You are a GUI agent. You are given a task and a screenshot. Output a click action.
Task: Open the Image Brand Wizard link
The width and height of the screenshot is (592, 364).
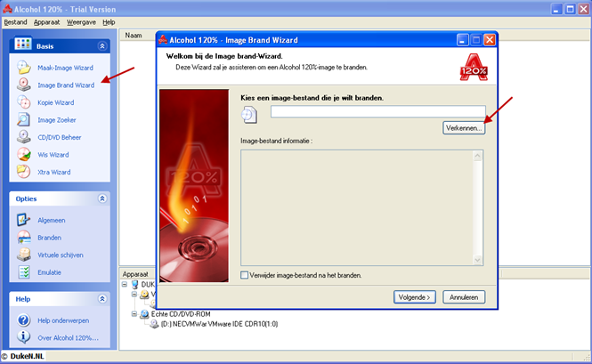pos(66,85)
